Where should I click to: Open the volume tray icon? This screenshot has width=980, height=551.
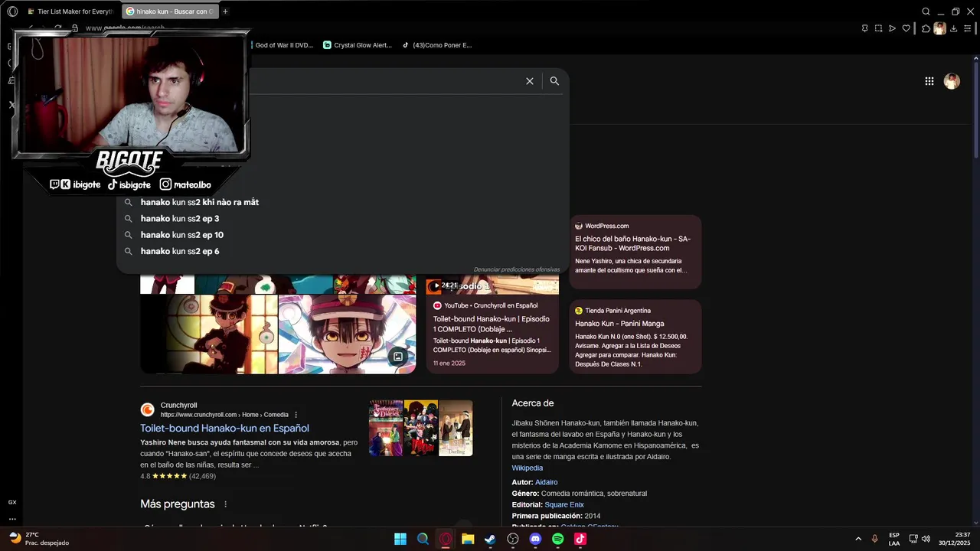(926, 539)
